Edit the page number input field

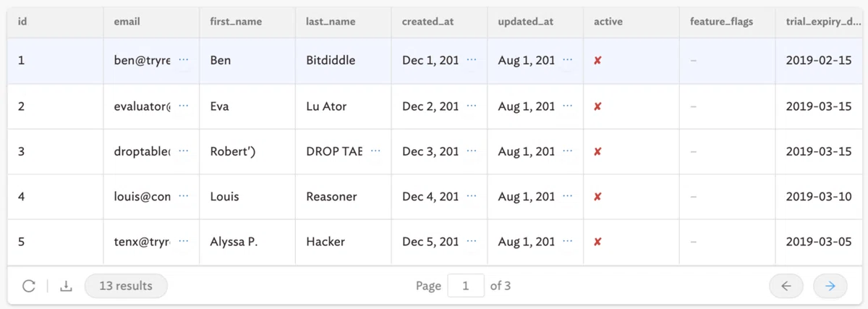(x=466, y=286)
